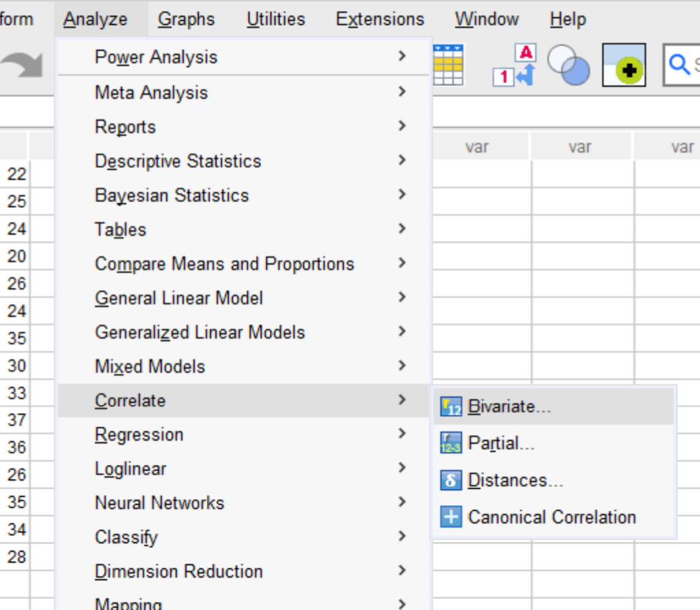Open the Bayesian Statistics submenu
Viewport: 700px width, 610px height.
pos(244,196)
